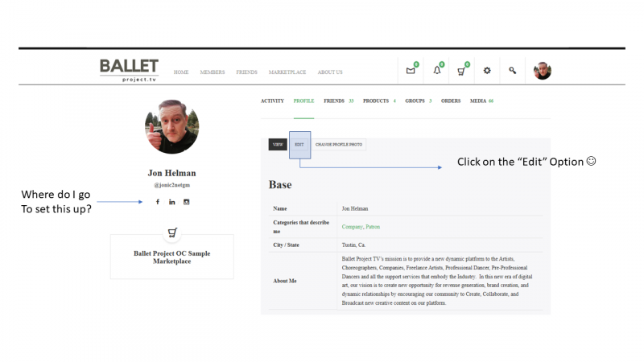Switch to the ORDERS tab
Screen dimensions: 644x362
451,101
